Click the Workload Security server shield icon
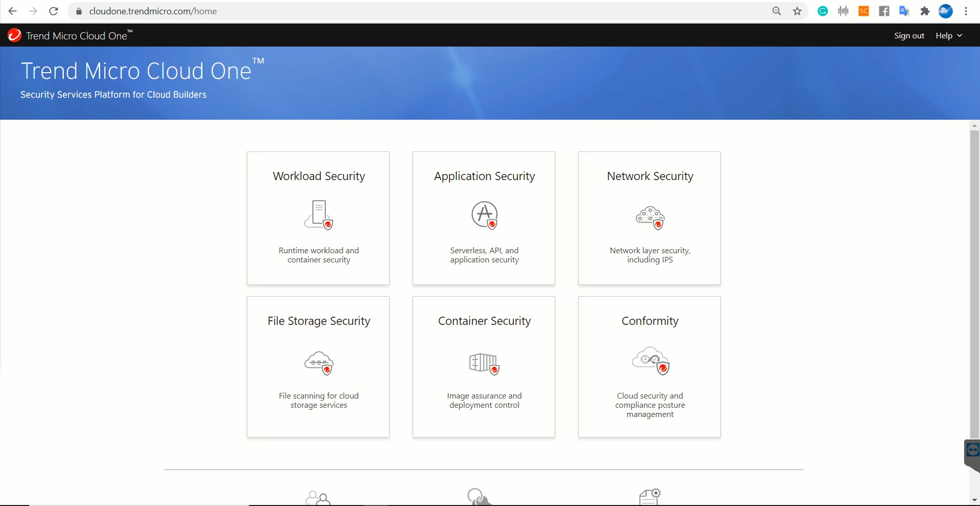The height and width of the screenshot is (506, 980). click(318, 215)
